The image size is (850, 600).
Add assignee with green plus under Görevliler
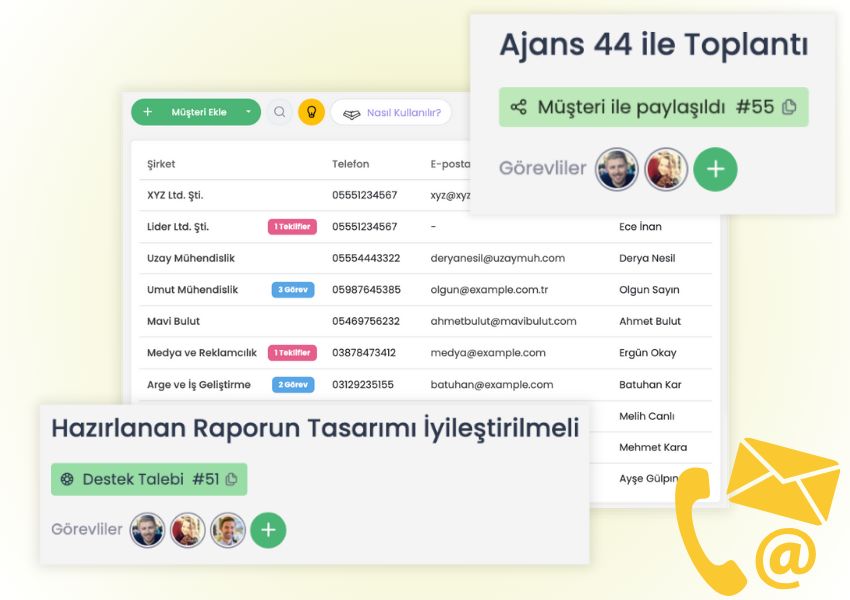point(715,169)
